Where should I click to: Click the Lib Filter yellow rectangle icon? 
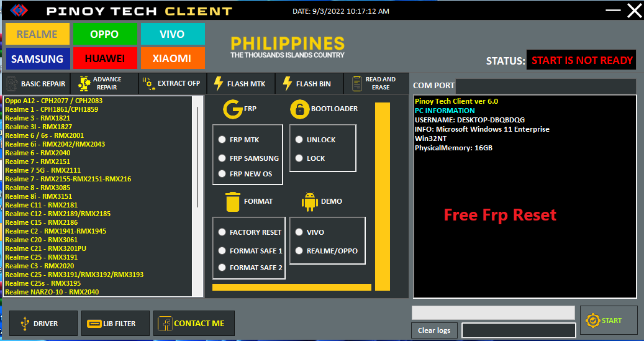[x=94, y=324]
